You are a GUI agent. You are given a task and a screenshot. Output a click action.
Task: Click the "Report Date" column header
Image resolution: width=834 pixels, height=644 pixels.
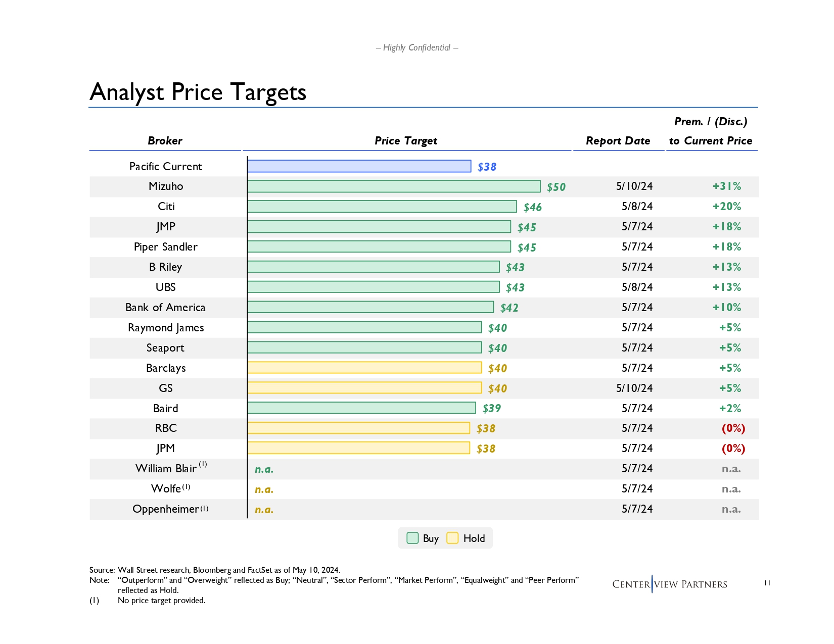618,141
